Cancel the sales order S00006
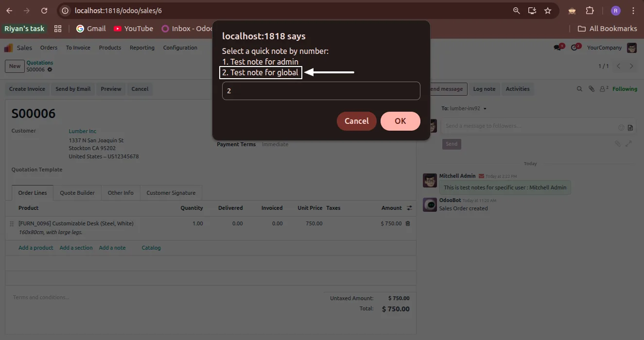644x340 pixels. coord(140,89)
